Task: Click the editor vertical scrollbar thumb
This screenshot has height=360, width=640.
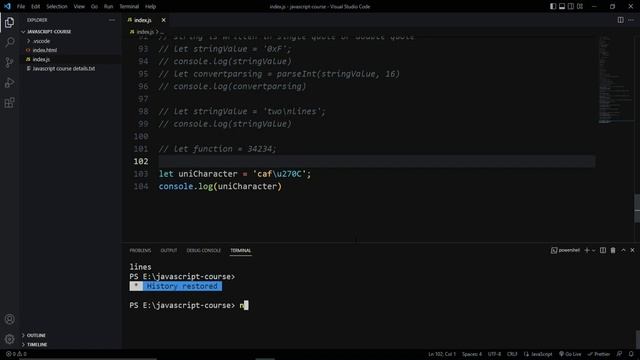Action: [x=637, y=209]
